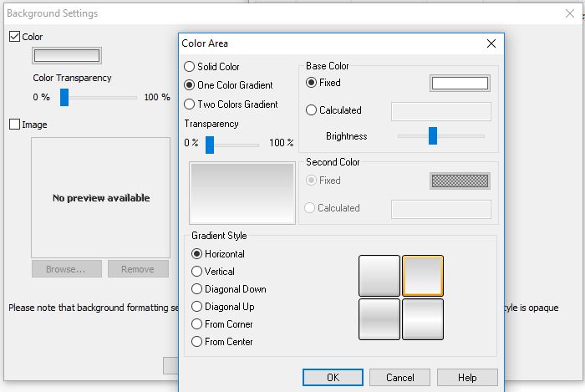Pick Diagonal Down gradient style
The width and height of the screenshot is (585, 392).
pos(197,289)
